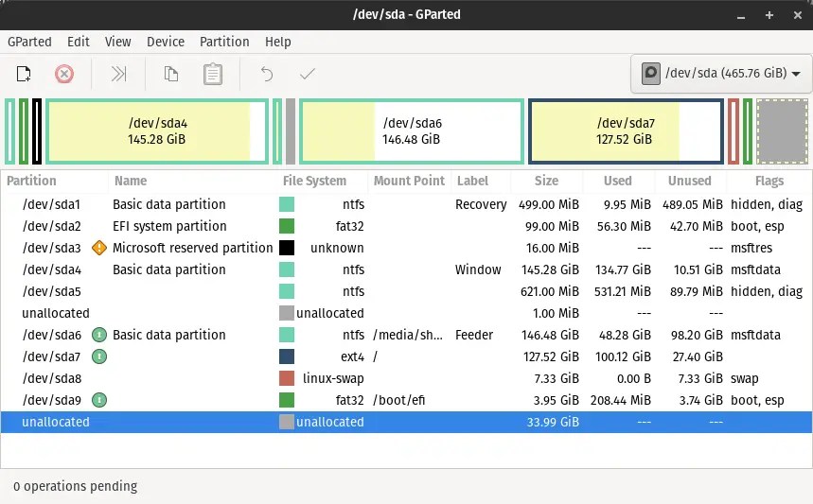Open the Edit menu
This screenshot has width=813, height=504.
click(x=79, y=42)
